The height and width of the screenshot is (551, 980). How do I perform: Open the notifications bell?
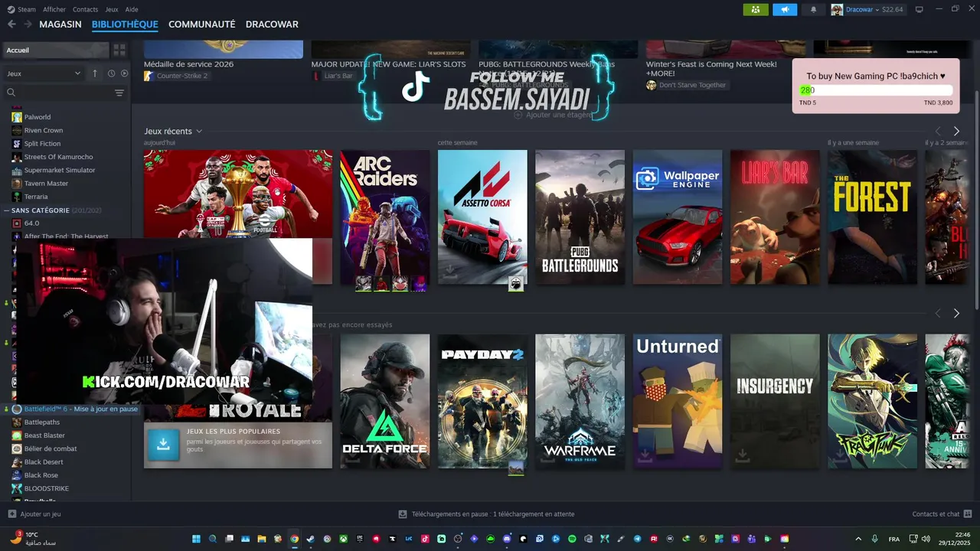pos(813,9)
